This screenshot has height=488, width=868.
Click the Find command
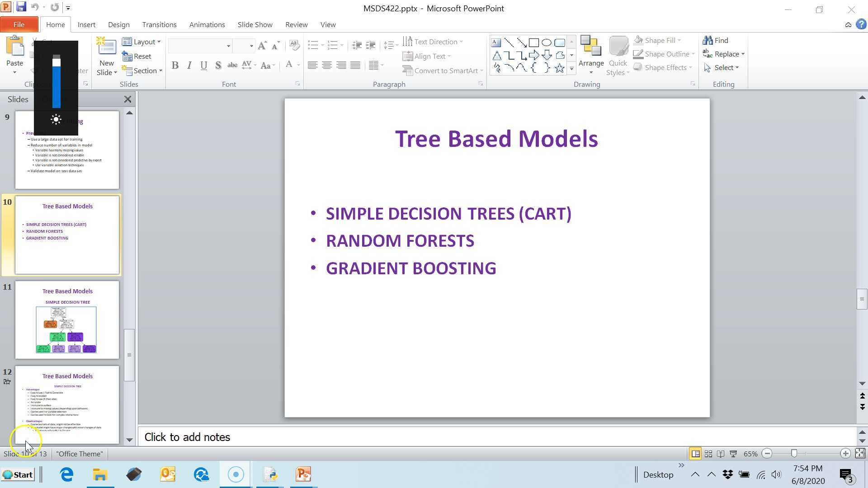[x=720, y=40]
